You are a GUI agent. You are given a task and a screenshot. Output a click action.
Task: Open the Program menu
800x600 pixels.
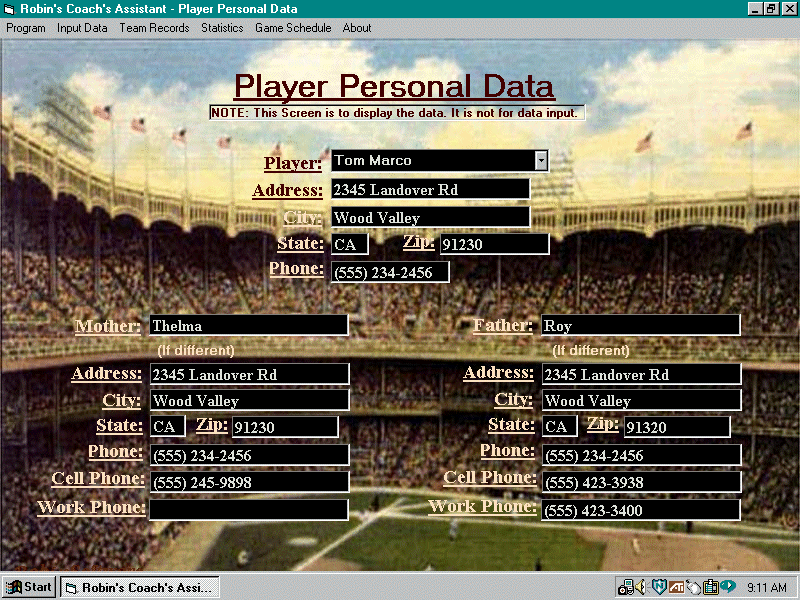(26, 28)
